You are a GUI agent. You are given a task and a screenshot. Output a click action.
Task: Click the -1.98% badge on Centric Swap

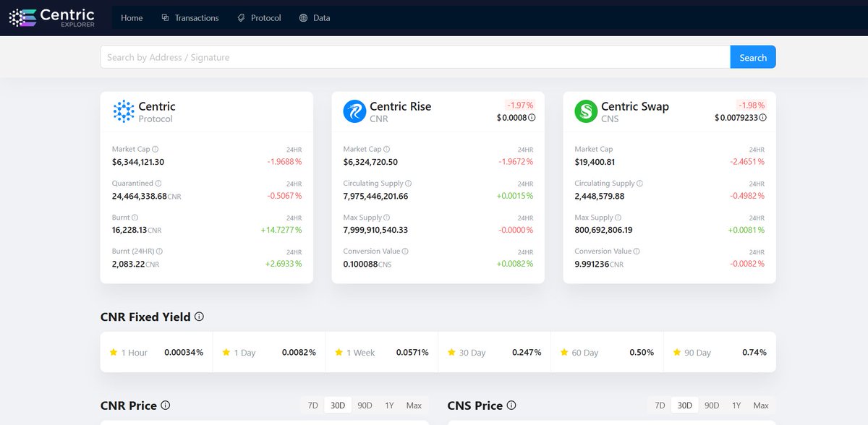tap(751, 105)
